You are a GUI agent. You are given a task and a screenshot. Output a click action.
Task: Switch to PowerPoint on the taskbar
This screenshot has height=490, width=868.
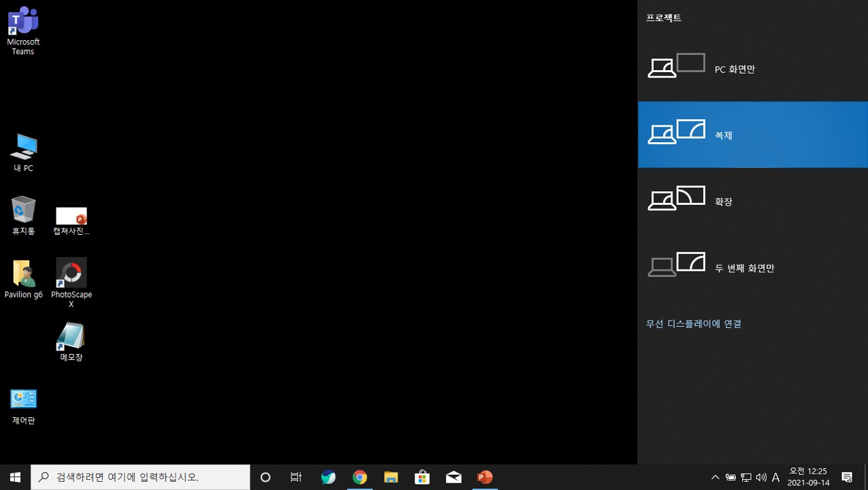(x=485, y=477)
